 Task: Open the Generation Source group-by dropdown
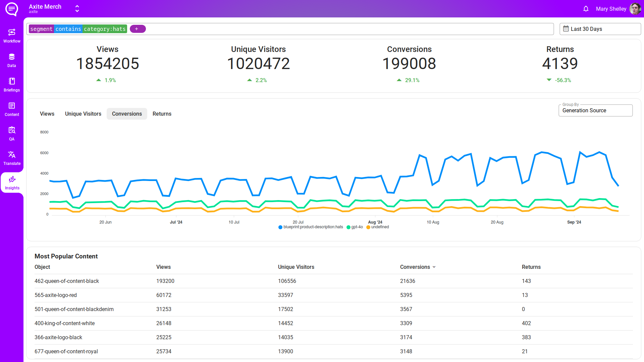coord(595,110)
